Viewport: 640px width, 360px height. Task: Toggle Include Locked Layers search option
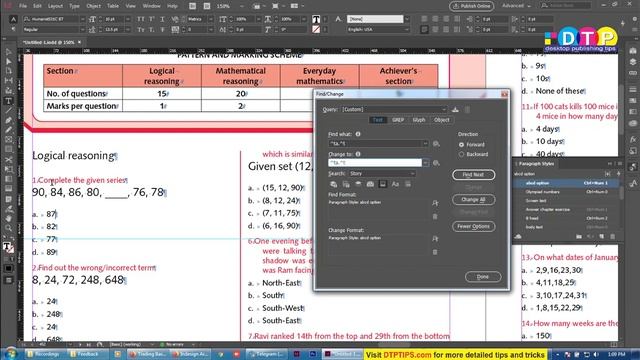(333, 184)
